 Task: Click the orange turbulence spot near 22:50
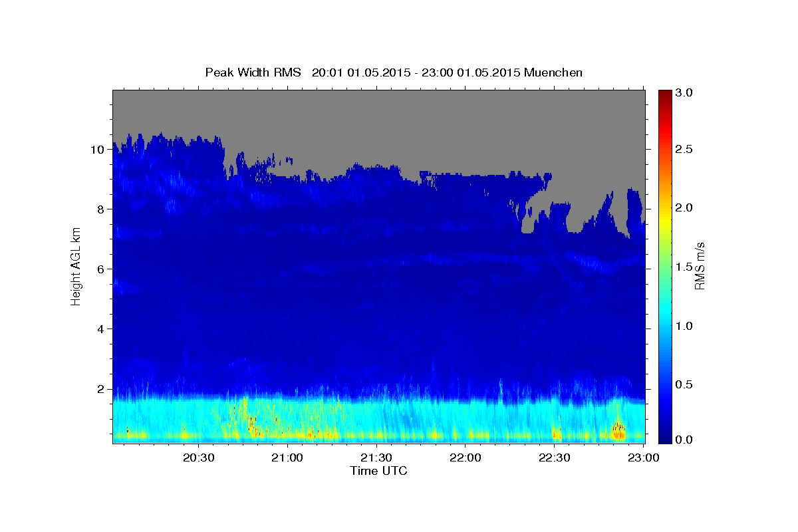tap(618, 431)
